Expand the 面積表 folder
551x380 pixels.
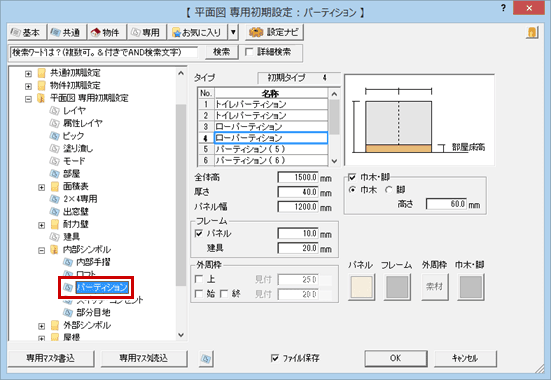click(x=41, y=187)
